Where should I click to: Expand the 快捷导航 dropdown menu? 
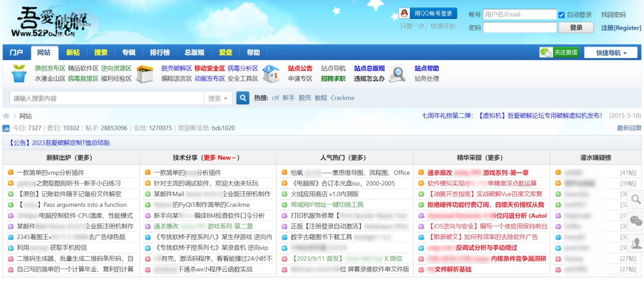[x=611, y=52]
